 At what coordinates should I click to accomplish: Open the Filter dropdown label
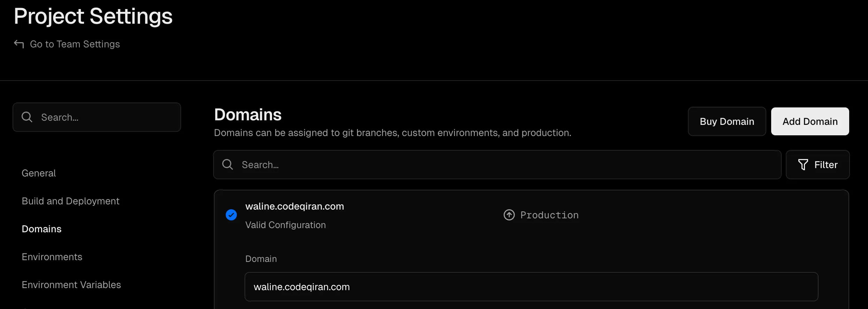(x=826, y=165)
